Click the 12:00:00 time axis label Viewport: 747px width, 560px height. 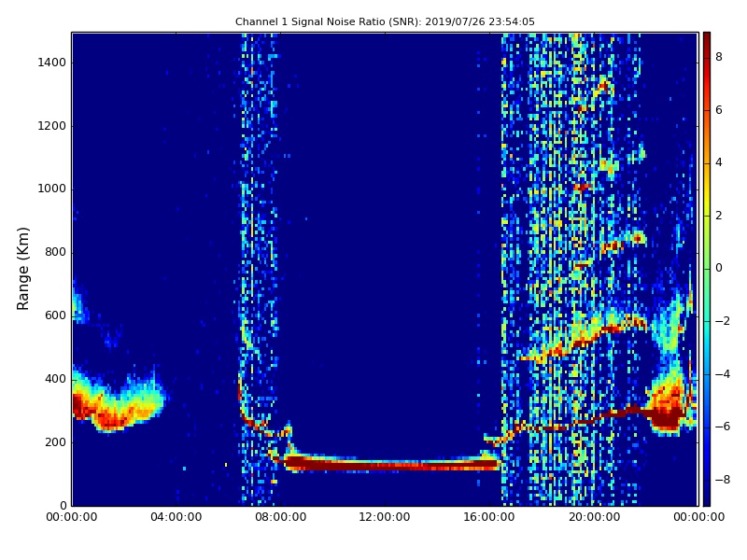coord(385,517)
